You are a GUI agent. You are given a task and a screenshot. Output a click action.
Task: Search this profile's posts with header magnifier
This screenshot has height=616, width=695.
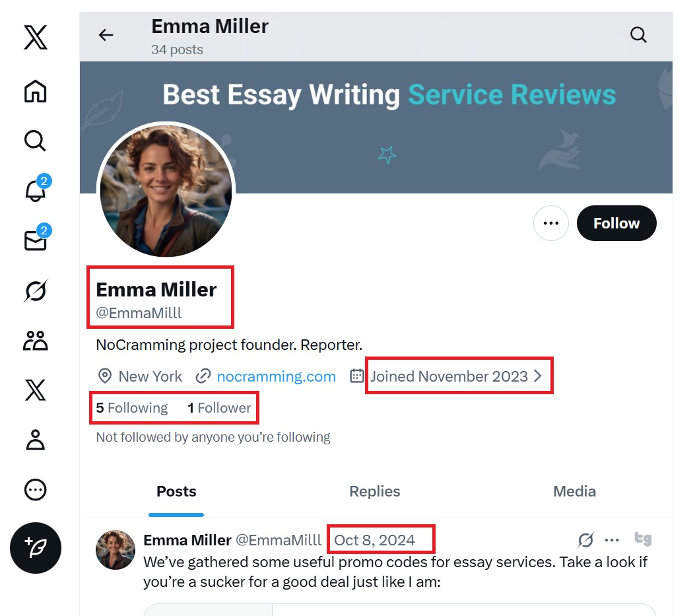638,35
